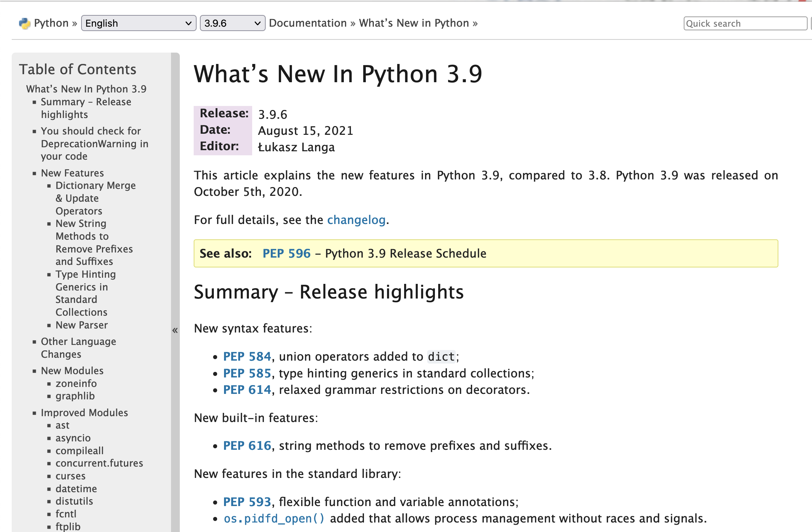Select ftplib in the sidebar
The width and height of the screenshot is (812, 532).
[68, 527]
